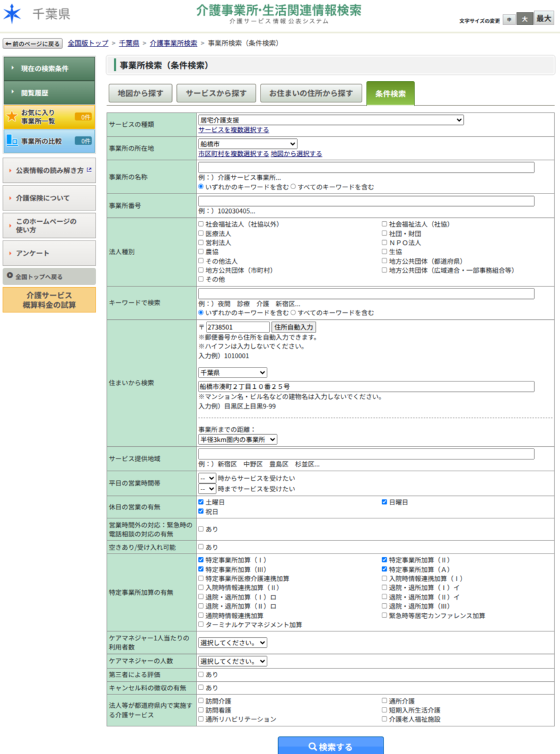Open 介護サービス概算料金の試算 banner

(49, 300)
